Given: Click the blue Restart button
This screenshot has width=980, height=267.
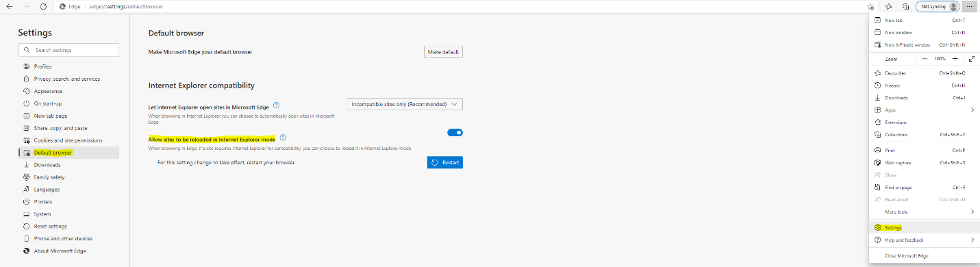Looking at the screenshot, I should click(x=445, y=162).
